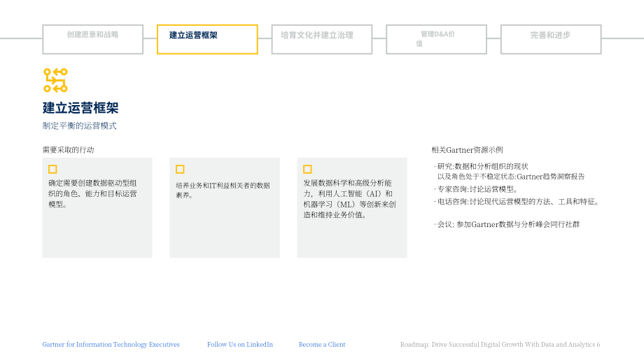The height and width of the screenshot is (363, 644).
Task: Tick the checkbox for 培养业务和IT利益相关者的数据素养
Action: click(x=180, y=170)
